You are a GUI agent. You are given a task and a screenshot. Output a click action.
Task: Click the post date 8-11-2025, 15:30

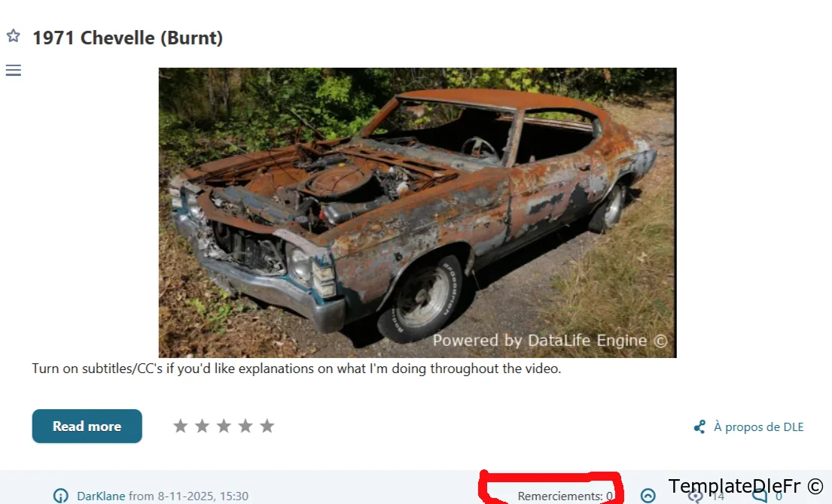pos(203,496)
